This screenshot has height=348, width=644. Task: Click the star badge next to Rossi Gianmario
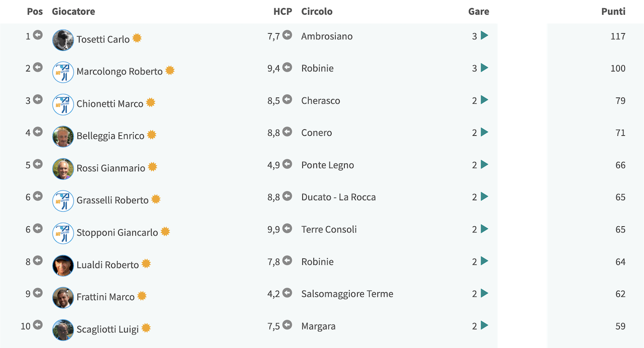(x=152, y=167)
